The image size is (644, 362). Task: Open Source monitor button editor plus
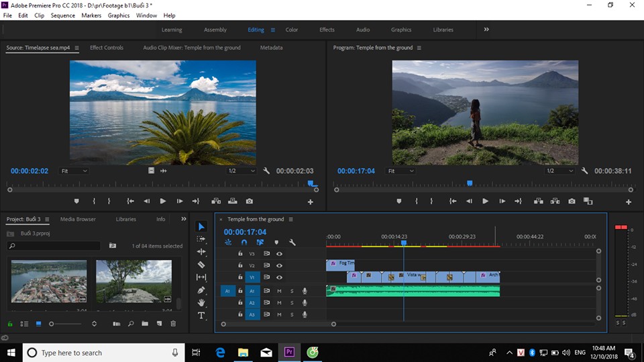tap(311, 201)
